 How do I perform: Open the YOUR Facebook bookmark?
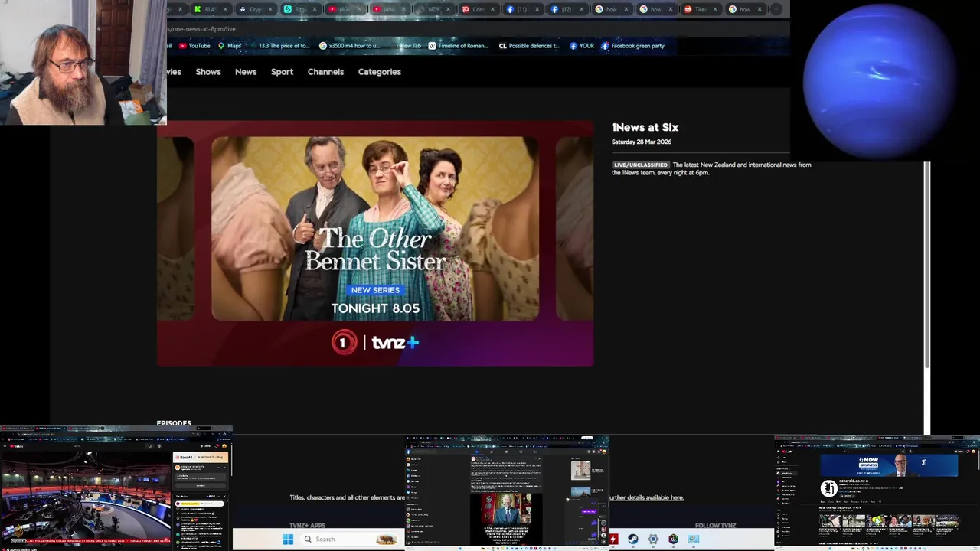pyautogui.click(x=582, y=46)
